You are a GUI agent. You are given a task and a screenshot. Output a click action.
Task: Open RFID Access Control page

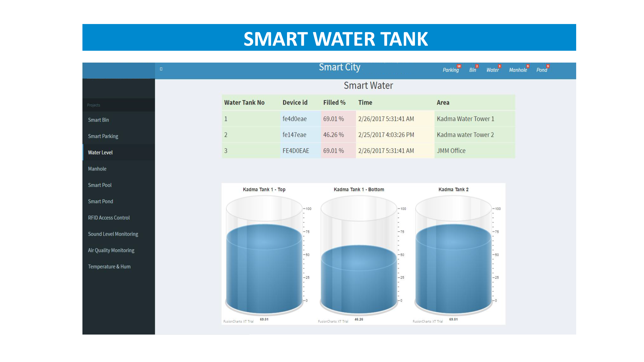point(109,218)
